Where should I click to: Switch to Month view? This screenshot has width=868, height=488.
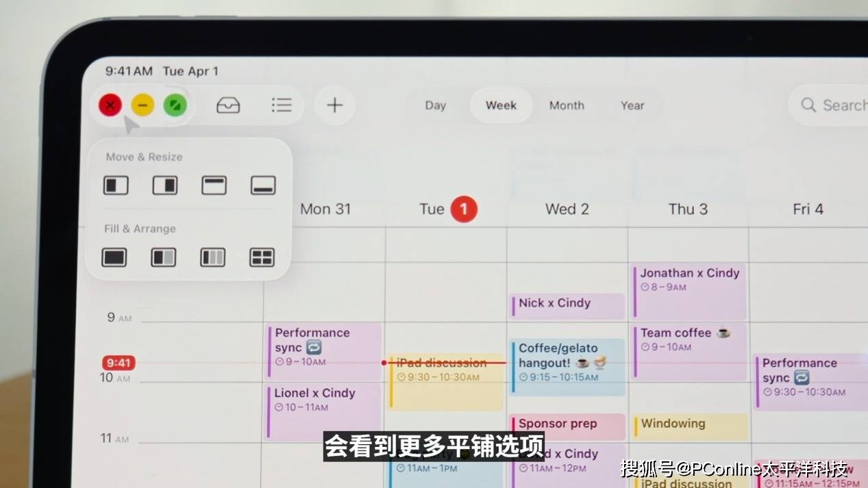point(567,105)
